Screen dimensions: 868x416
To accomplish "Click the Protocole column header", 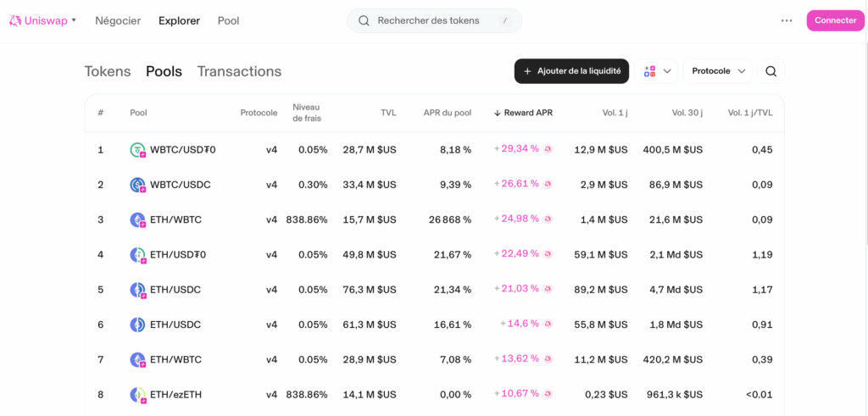I will (x=259, y=113).
